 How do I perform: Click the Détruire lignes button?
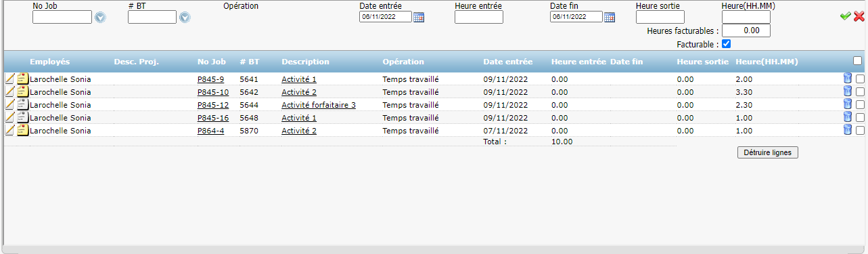tap(768, 152)
